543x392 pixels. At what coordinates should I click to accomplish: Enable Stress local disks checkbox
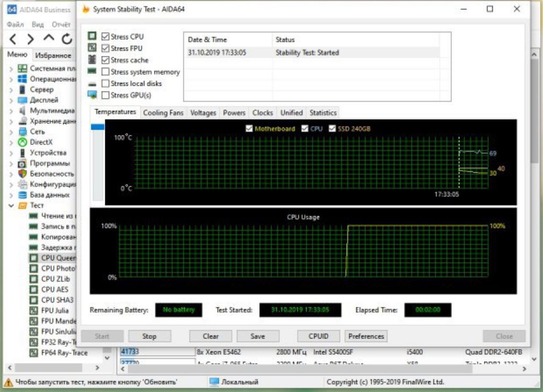tap(105, 84)
